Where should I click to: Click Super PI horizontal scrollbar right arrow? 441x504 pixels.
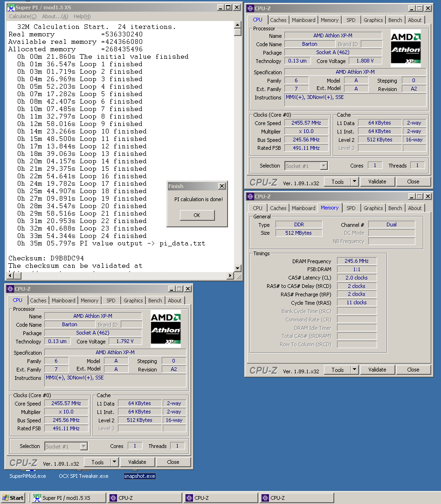tap(230, 275)
